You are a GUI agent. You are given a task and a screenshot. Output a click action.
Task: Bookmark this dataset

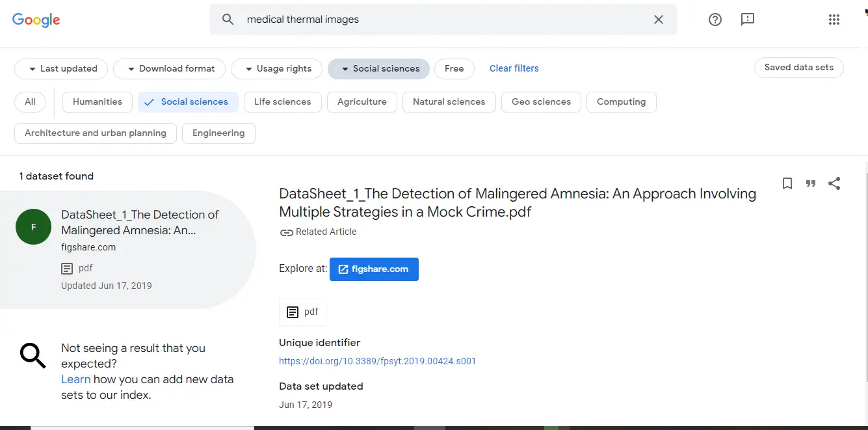pyautogui.click(x=787, y=183)
